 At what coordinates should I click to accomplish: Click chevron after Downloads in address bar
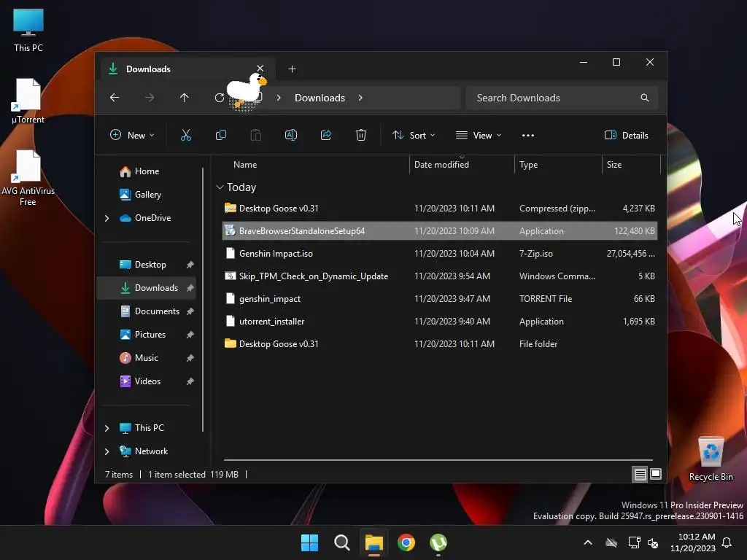pyautogui.click(x=360, y=98)
